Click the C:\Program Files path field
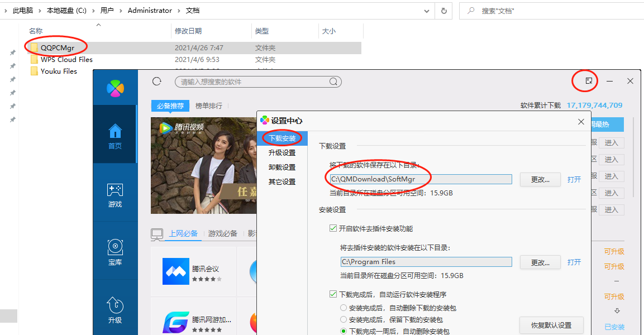The image size is (644, 335). [426, 261]
